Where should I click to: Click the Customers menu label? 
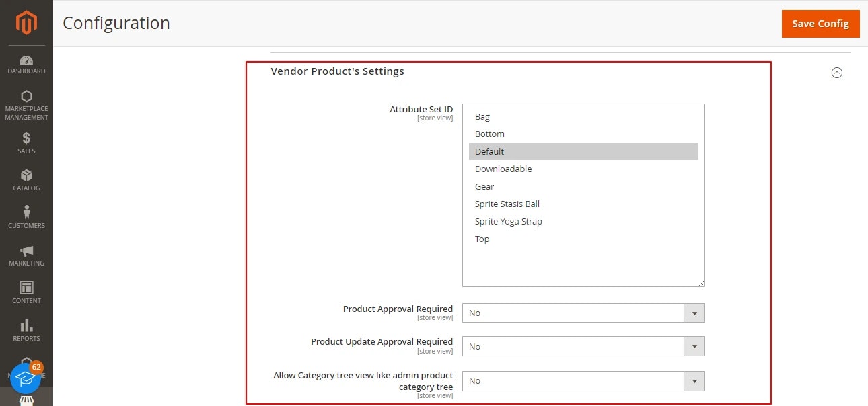(26, 226)
